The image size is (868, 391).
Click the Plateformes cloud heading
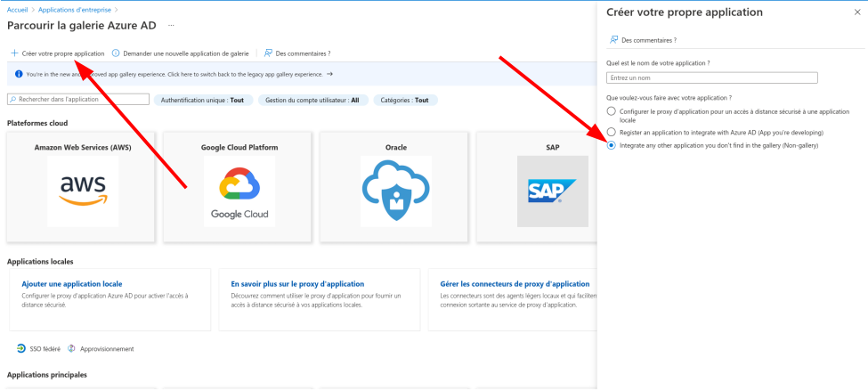click(37, 123)
